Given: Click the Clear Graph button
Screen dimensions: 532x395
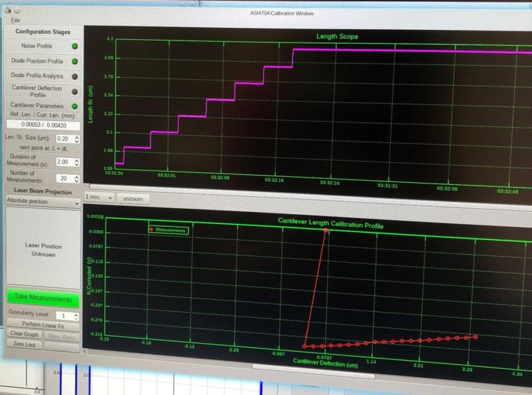Looking at the screenshot, I should [25, 334].
